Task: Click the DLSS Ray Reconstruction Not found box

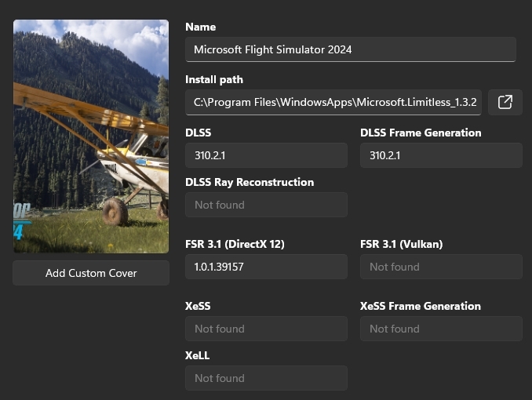Action: pos(266,205)
